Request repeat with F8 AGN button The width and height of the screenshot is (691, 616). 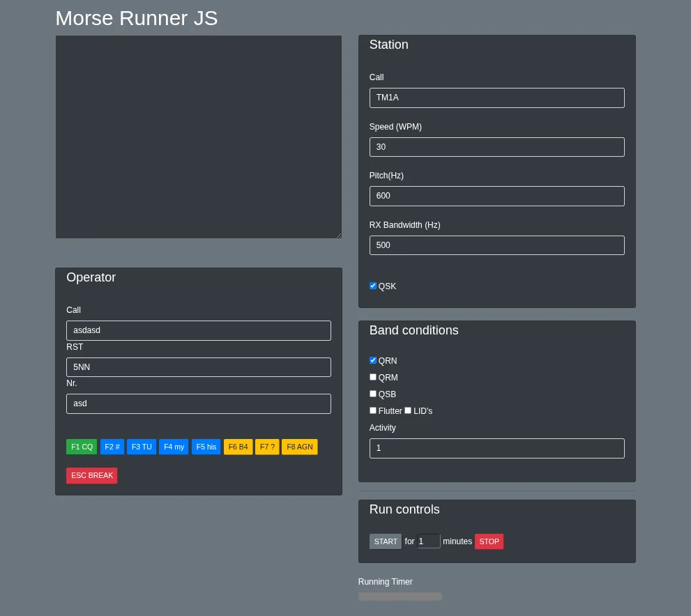300,447
